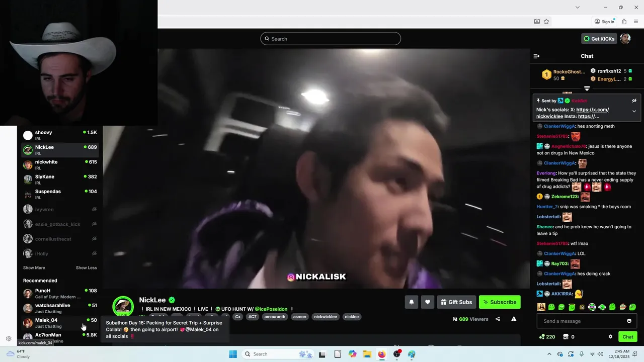
Task: Show hidden system tray icons chevron
Action: (x=549, y=354)
